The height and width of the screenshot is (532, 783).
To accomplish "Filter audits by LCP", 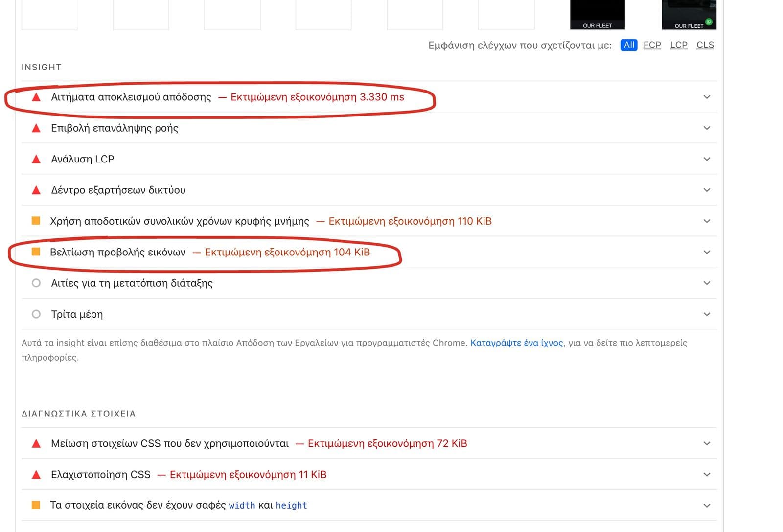I will pos(679,45).
